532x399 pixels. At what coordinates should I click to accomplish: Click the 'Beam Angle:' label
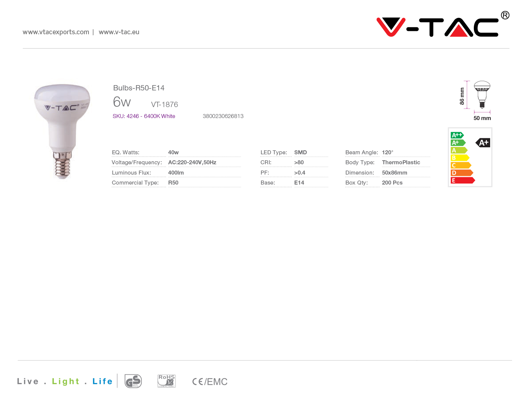click(362, 152)
